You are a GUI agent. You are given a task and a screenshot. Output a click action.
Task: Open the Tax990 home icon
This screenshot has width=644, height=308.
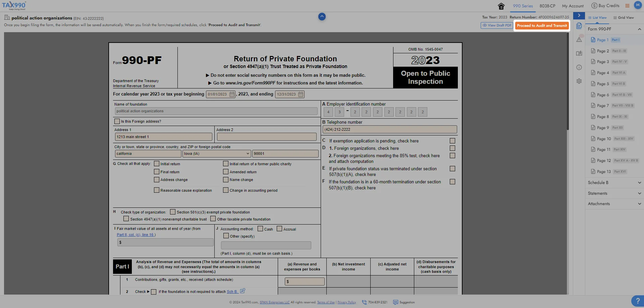pos(501,6)
